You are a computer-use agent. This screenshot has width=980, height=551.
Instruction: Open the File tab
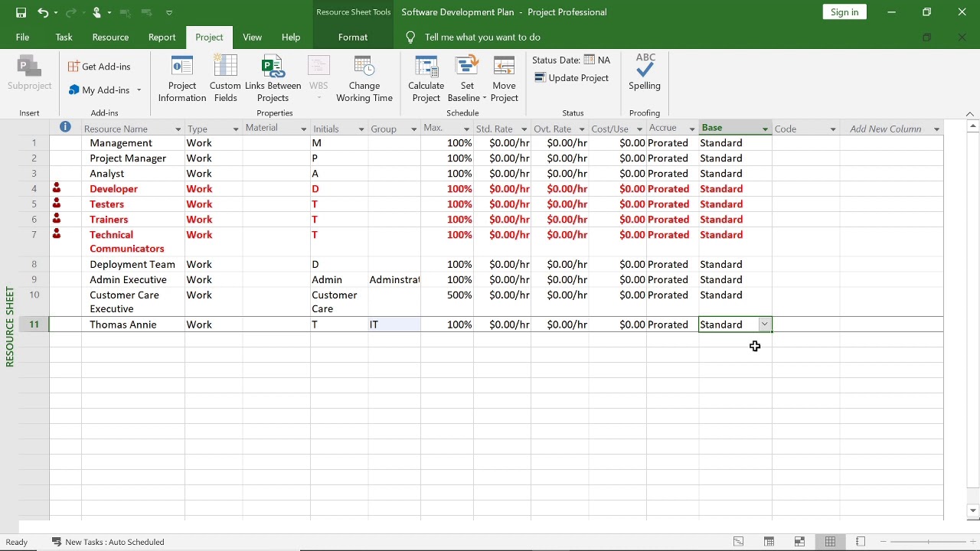(23, 37)
